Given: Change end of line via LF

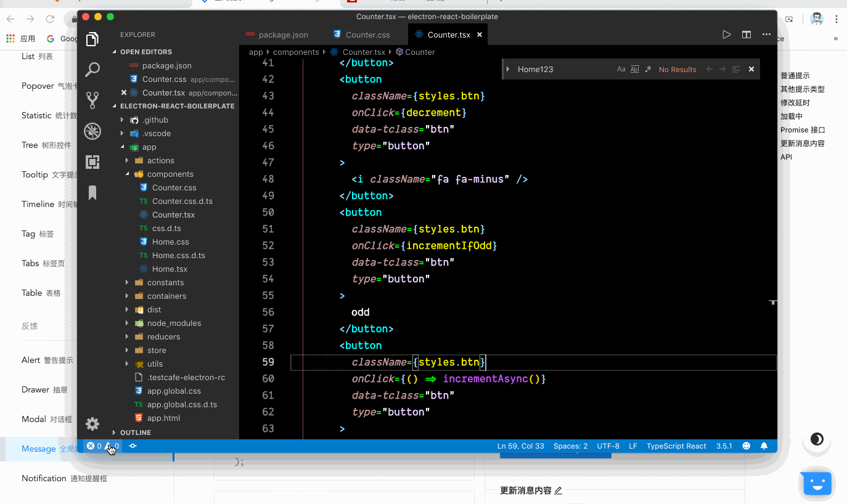Looking at the screenshot, I should pyautogui.click(x=633, y=445).
